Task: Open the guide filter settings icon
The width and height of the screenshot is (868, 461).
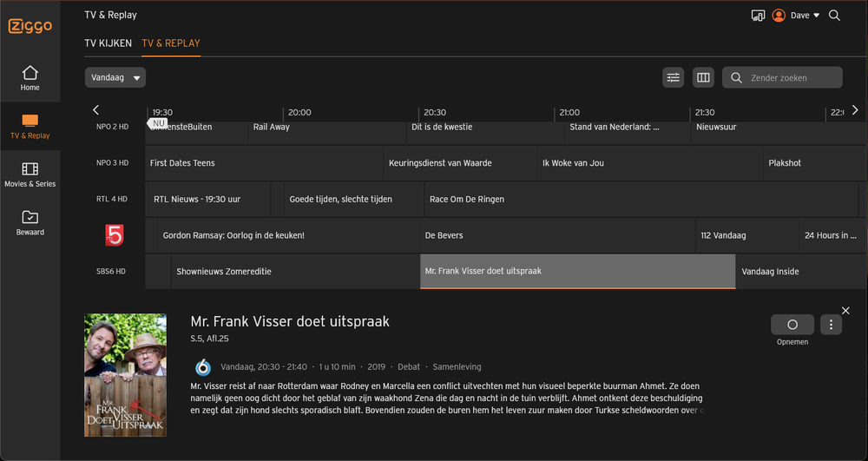Action: coord(674,77)
